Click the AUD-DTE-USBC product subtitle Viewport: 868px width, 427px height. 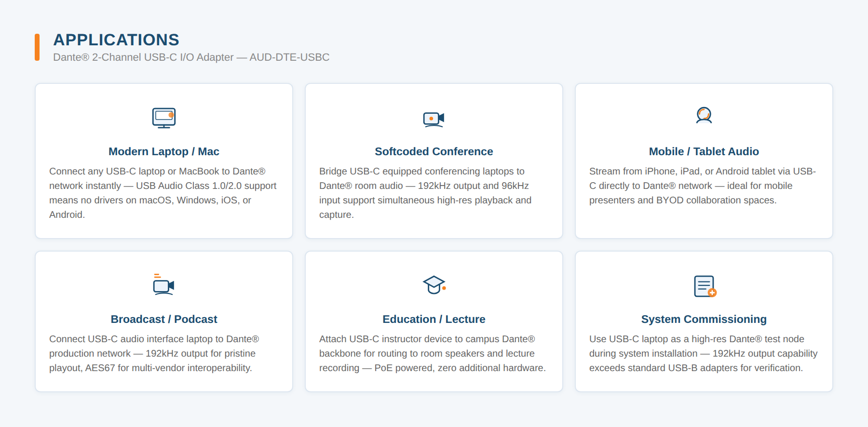[x=191, y=57]
